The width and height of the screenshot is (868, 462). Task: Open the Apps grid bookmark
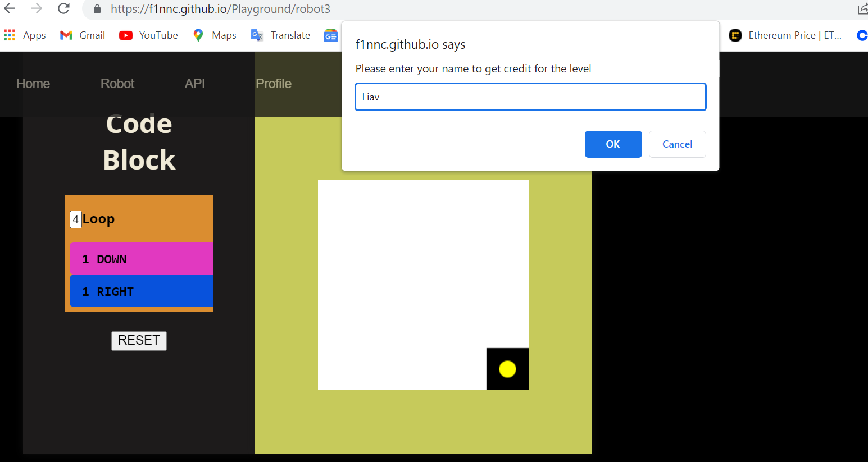[x=25, y=35]
